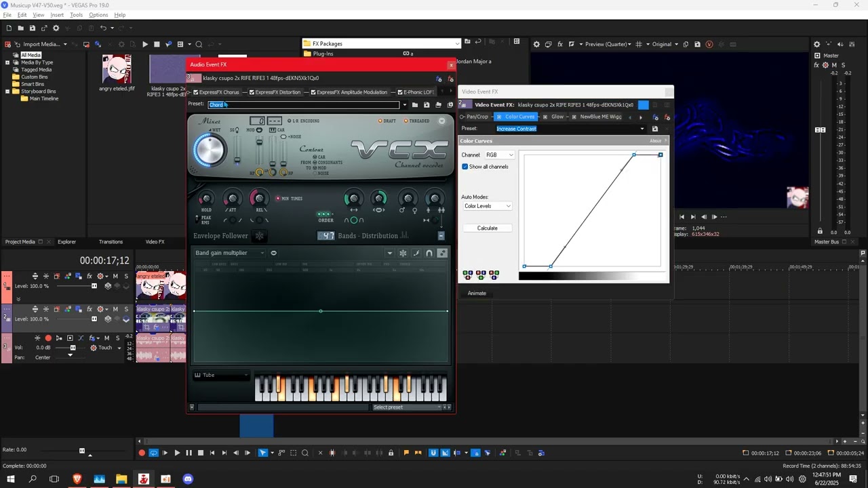Viewport: 868px width, 488px height.
Task: Click the preview Video Output FX icon
Action: pyautogui.click(x=559, y=44)
